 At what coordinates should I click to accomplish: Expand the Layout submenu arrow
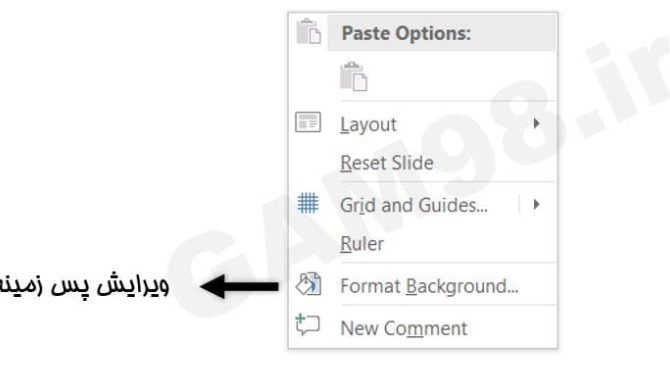pos(536,124)
